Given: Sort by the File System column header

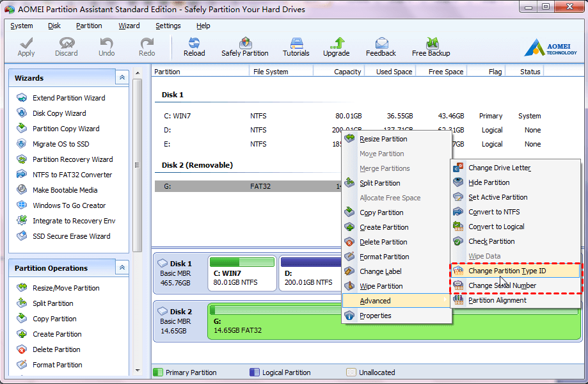Looking at the screenshot, I should coord(271,72).
